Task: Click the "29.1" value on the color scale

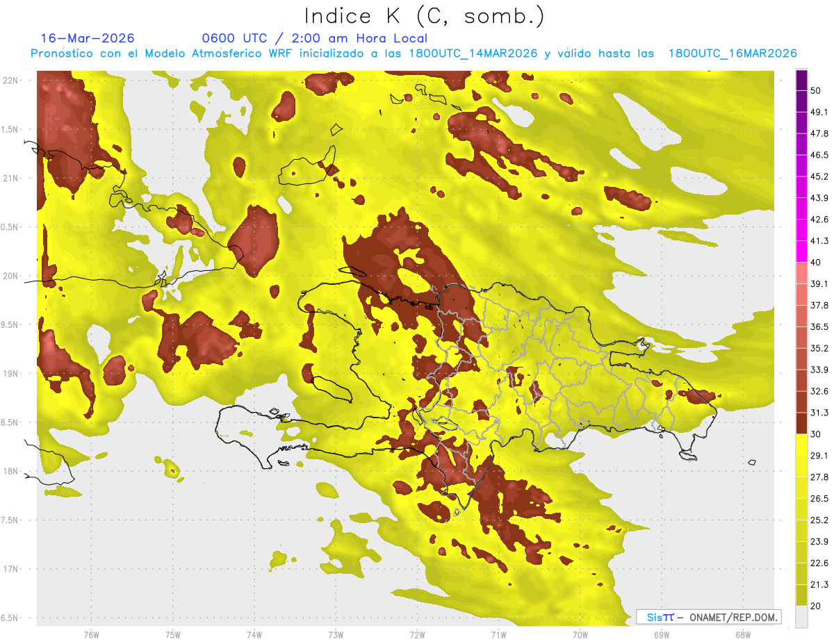Action: (819, 456)
